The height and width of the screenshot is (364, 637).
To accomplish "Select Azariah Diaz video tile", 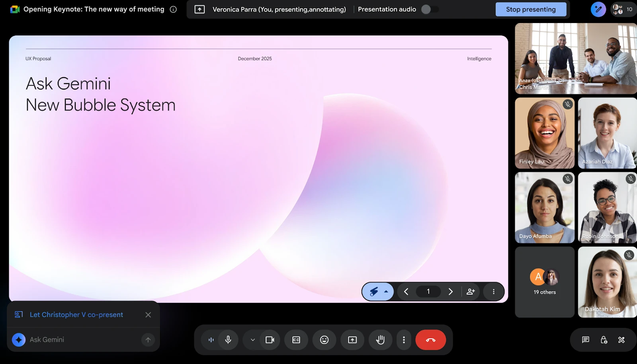I will pos(608,133).
